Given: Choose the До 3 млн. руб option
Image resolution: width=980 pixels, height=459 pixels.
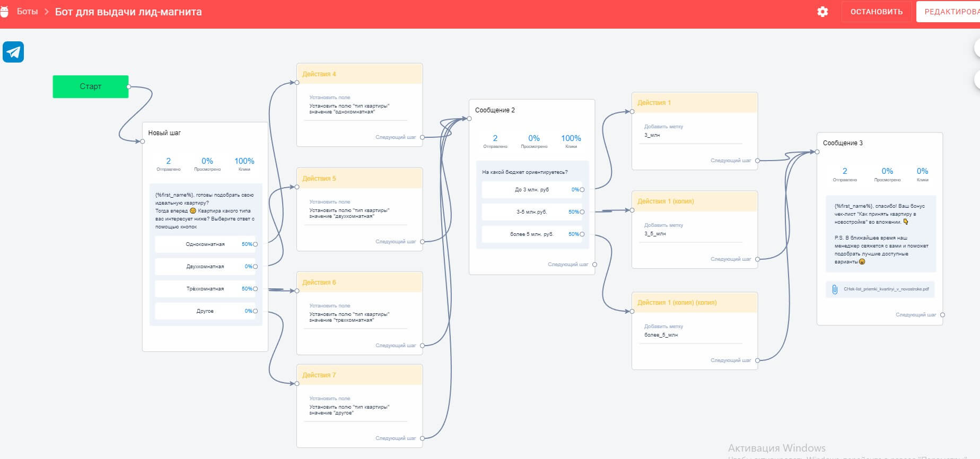Looking at the screenshot, I should 531,190.
